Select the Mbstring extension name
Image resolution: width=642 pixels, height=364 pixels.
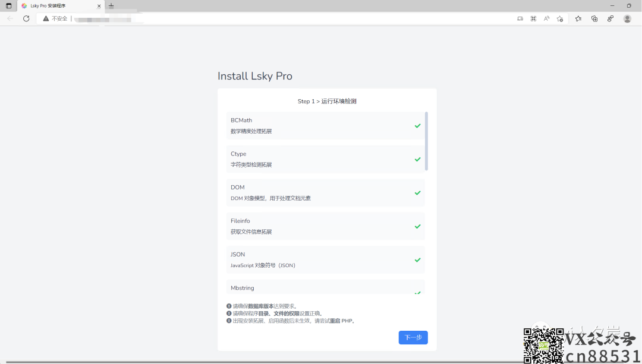coord(242,288)
